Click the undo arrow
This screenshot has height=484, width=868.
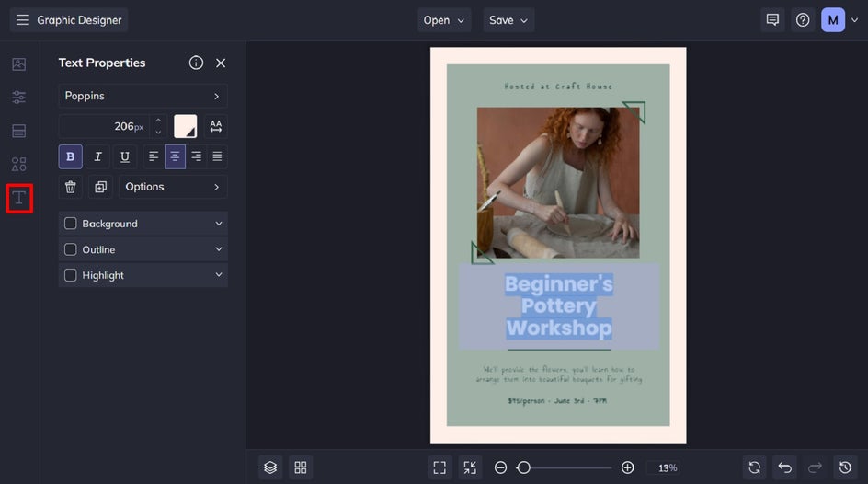tap(783, 467)
